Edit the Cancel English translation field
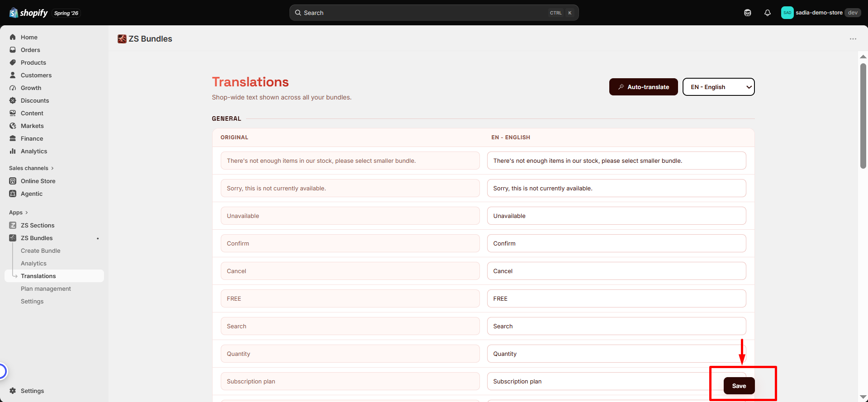The height and width of the screenshot is (402, 868). (617, 271)
